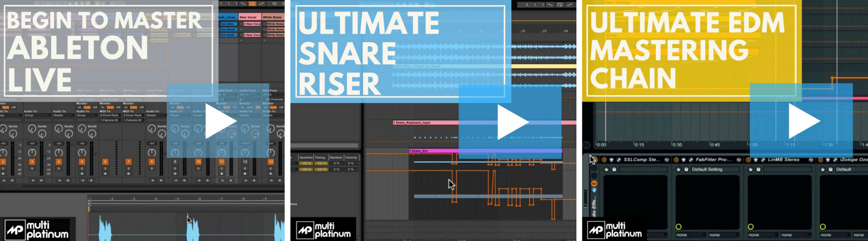Click the 0:30 marker on the time ruler
The width and height of the screenshot is (868, 241).
(678, 145)
